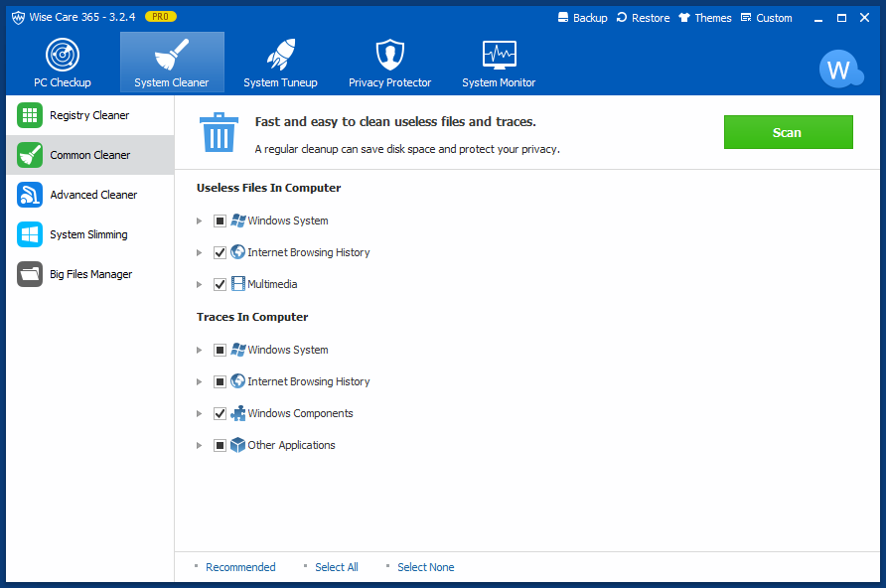Expand the Windows Components node
This screenshot has height=588, width=886.
pyautogui.click(x=199, y=413)
